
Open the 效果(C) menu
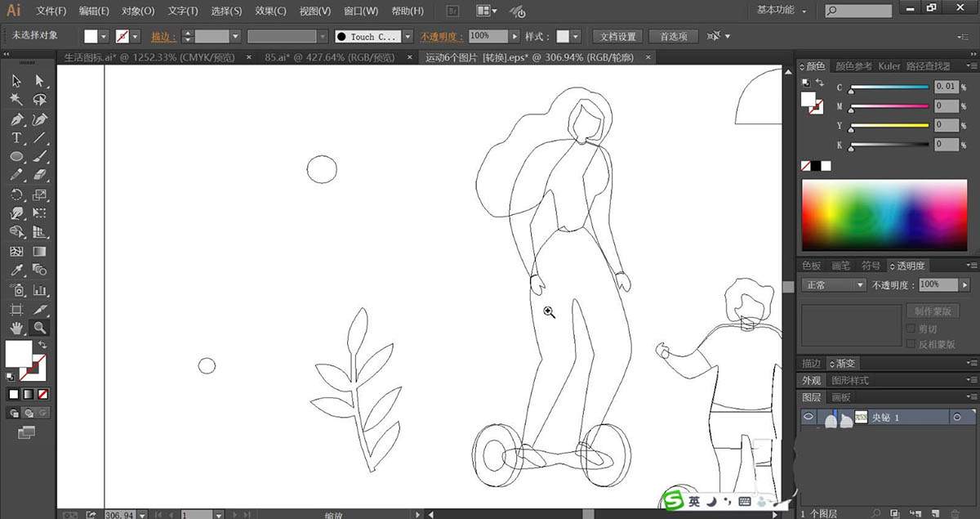[270, 11]
